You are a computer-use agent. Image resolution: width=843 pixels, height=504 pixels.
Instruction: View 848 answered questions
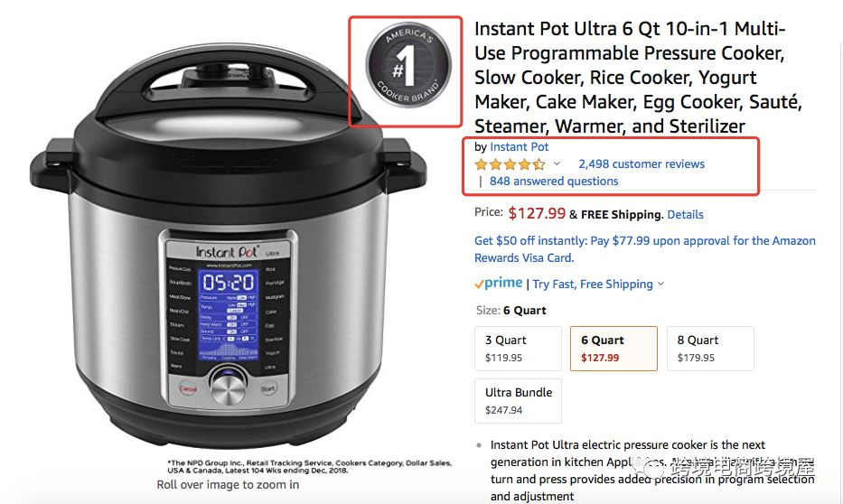[554, 181]
